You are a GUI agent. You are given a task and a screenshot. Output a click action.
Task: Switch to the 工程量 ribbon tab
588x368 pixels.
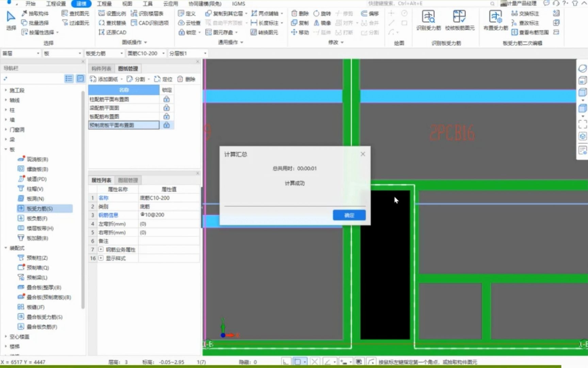click(x=104, y=4)
